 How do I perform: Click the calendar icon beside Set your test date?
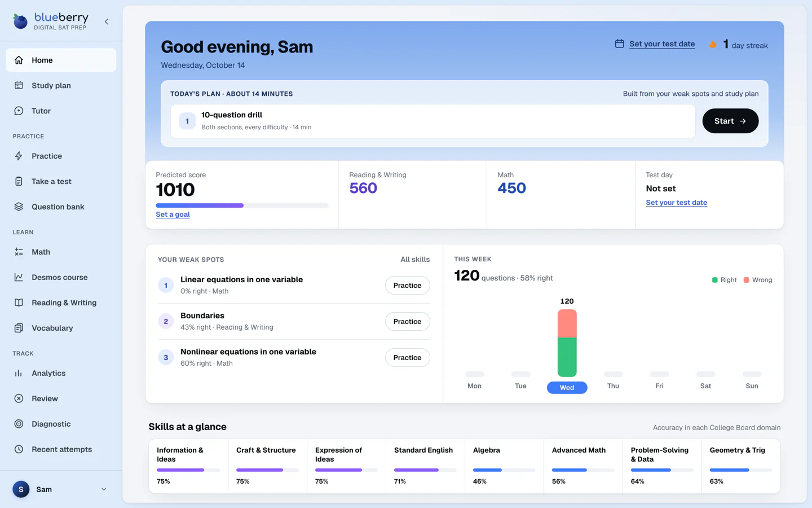coord(619,43)
